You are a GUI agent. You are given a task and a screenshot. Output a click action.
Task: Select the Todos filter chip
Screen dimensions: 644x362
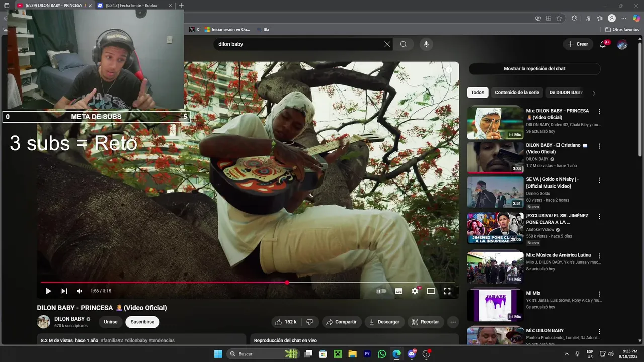(477, 93)
